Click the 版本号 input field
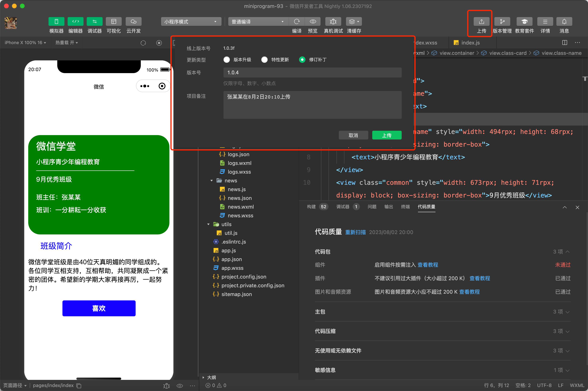588x391 pixels. (312, 73)
